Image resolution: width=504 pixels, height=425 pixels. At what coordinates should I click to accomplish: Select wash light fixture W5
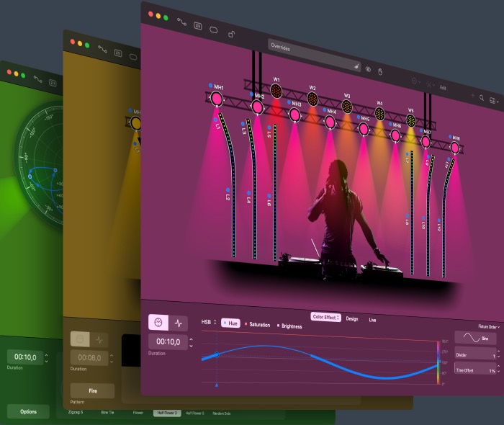[410, 120]
